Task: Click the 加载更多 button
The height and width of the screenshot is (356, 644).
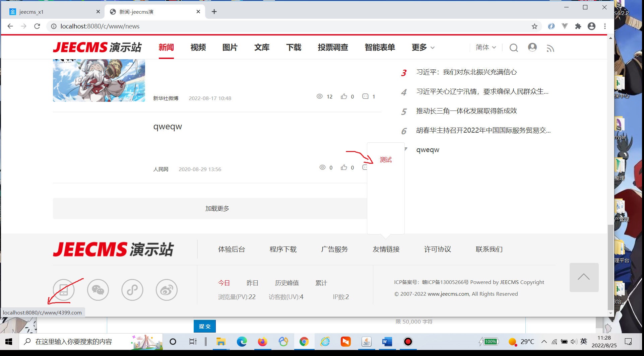Action: click(x=217, y=209)
